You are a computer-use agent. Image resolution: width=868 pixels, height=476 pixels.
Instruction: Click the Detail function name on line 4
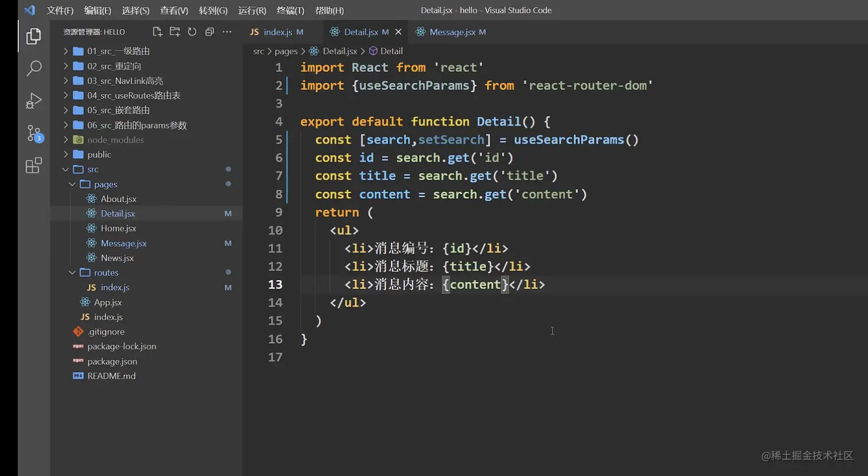coord(499,122)
